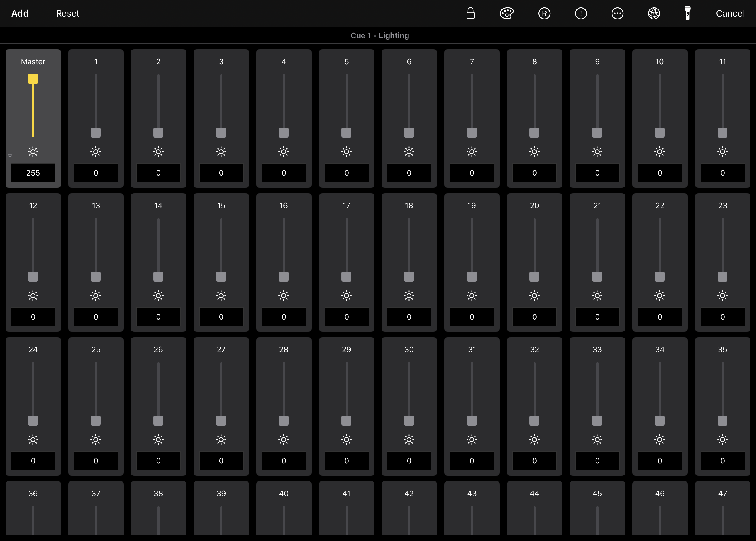Click channel 5 brightness sun icon
The image size is (756, 541).
pos(346,152)
